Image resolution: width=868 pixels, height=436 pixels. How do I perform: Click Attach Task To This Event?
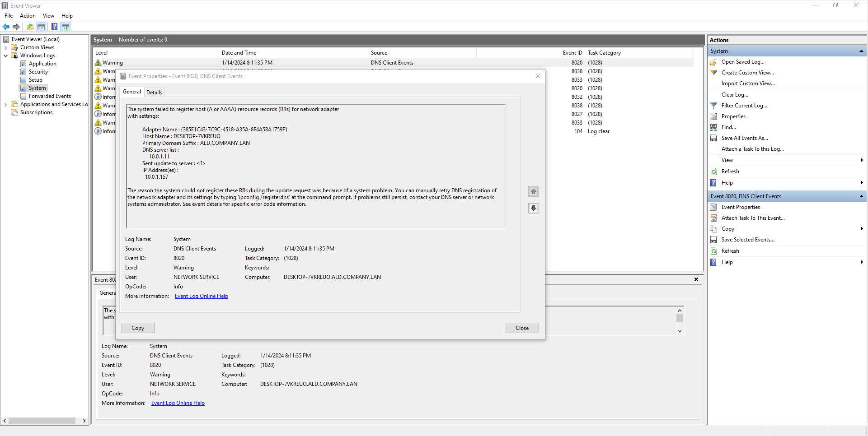pos(753,218)
